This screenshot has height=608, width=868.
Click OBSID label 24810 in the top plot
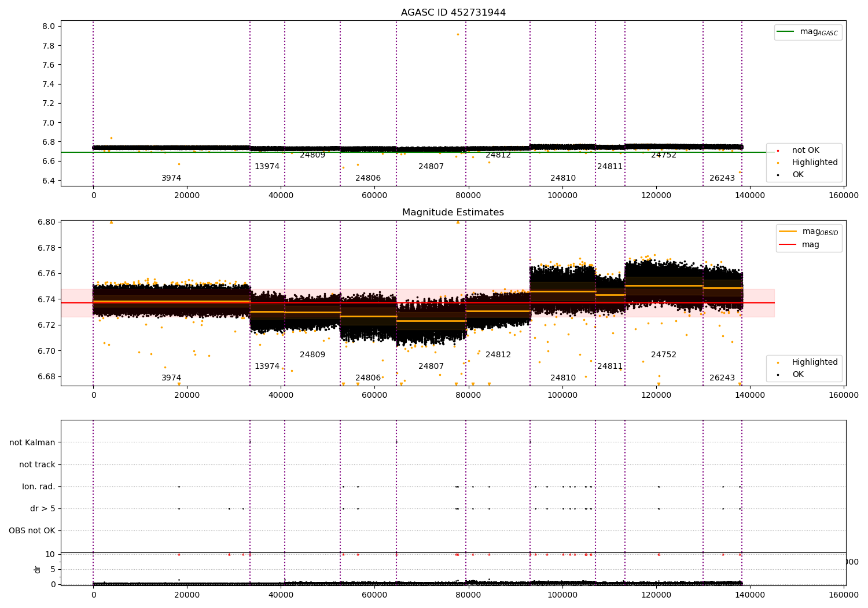563,178
